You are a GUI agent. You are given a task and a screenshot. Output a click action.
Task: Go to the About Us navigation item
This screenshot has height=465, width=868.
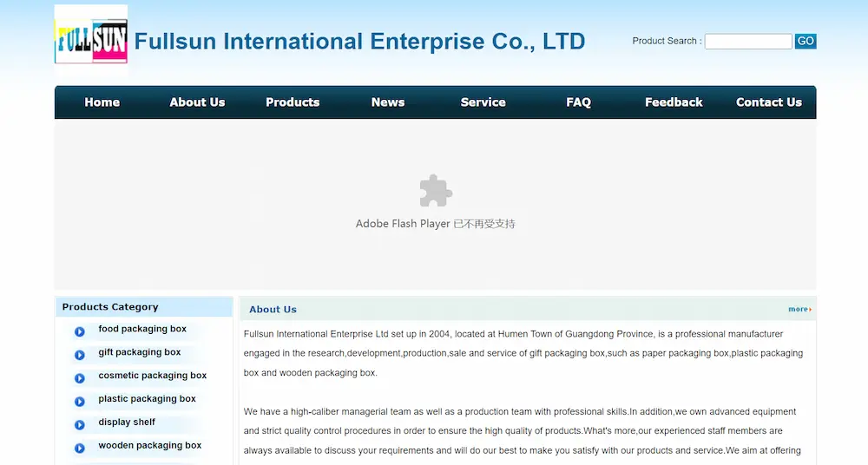click(x=197, y=102)
